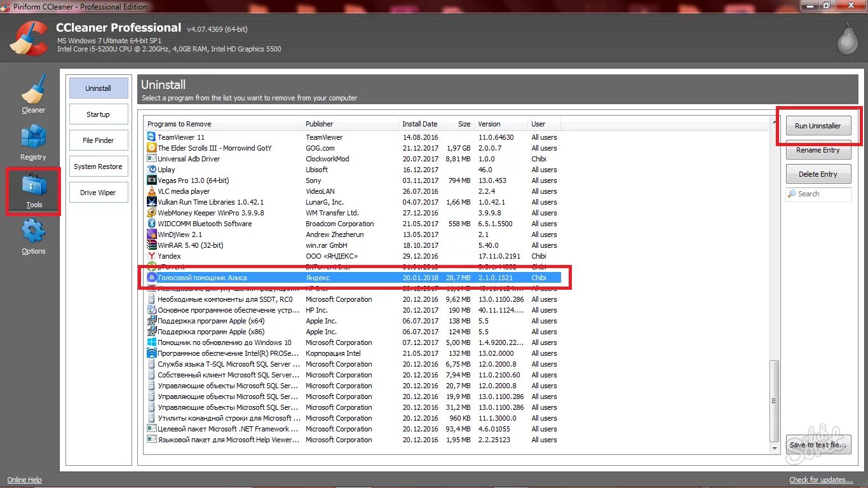
Task: Open the Options gear icon
Action: (33, 231)
